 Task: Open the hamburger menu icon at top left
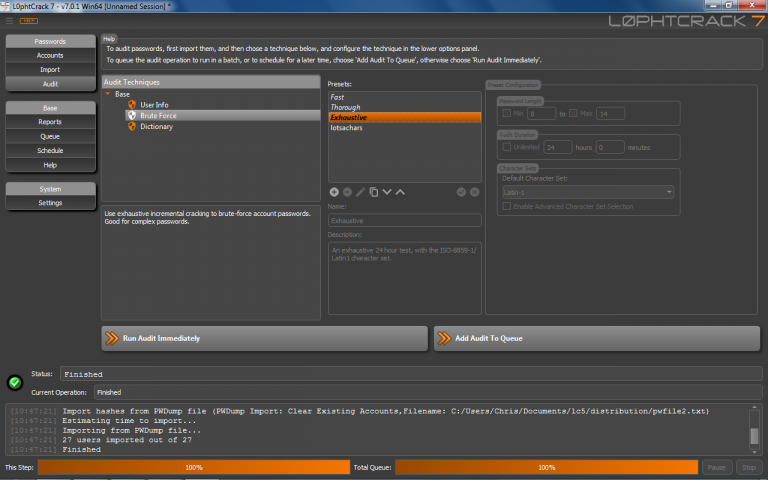pyautogui.click(x=9, y=19)
